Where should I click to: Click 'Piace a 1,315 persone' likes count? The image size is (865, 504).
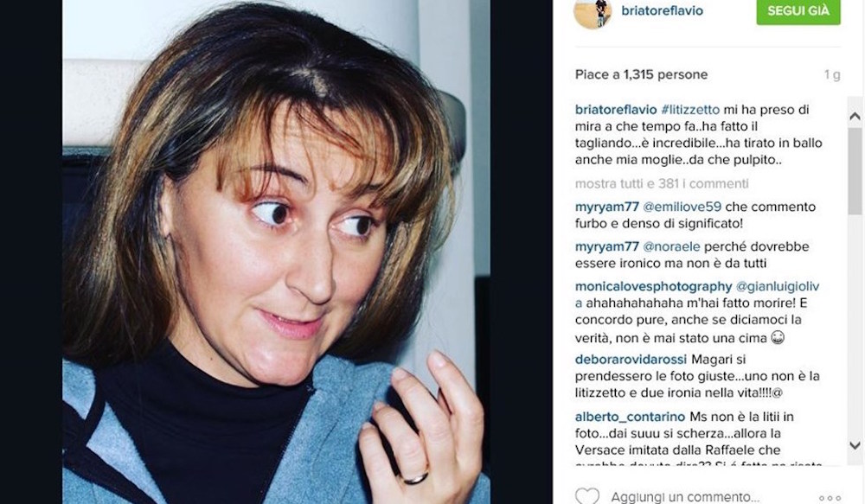[x=641, y=74]
